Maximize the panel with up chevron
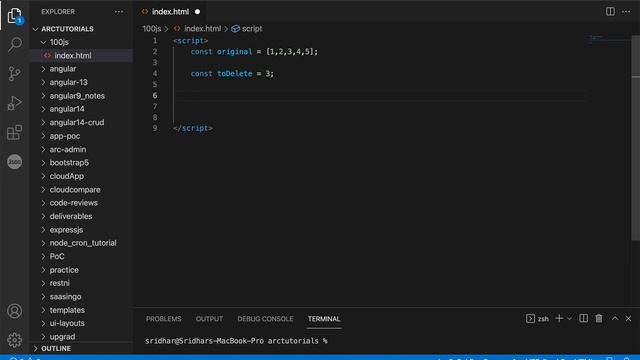Screen dimensions: 640x360 pyautogui.click(x=615, y=318)
